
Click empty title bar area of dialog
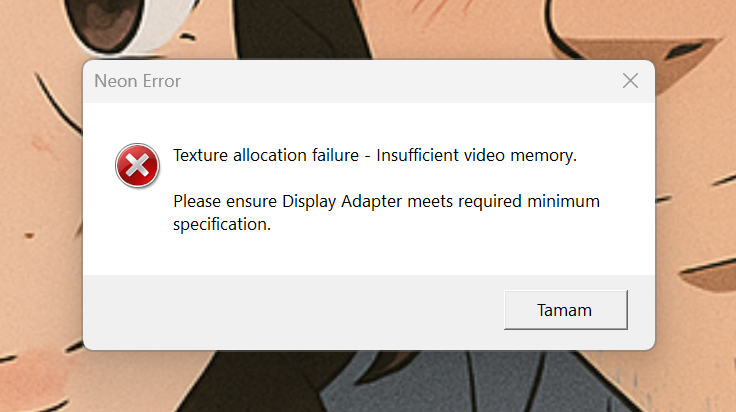400,81
